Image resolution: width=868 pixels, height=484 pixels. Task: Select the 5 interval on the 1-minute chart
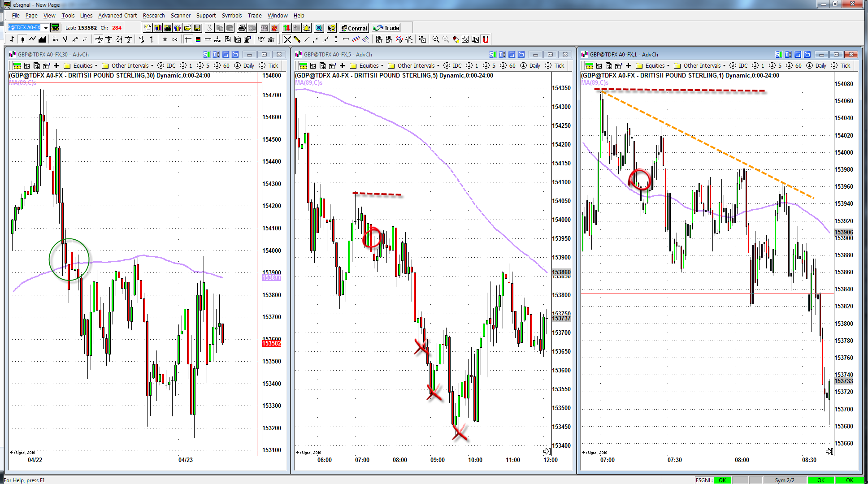775,65
